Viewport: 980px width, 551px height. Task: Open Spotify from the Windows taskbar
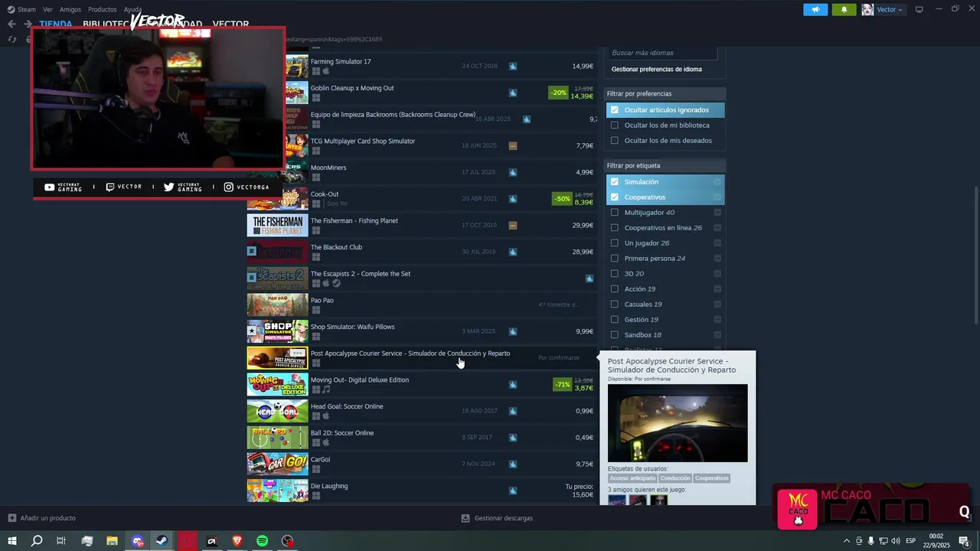[262, 541]
